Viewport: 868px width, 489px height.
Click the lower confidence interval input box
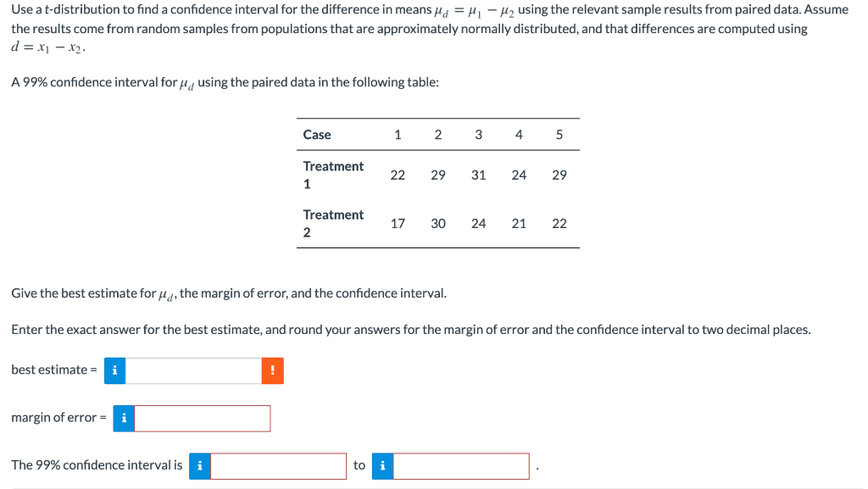280,465
